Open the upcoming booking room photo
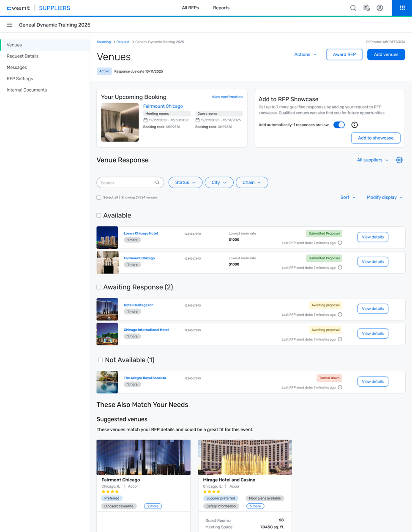This screenshot has width=412, height=532. (x=120, y=122)
